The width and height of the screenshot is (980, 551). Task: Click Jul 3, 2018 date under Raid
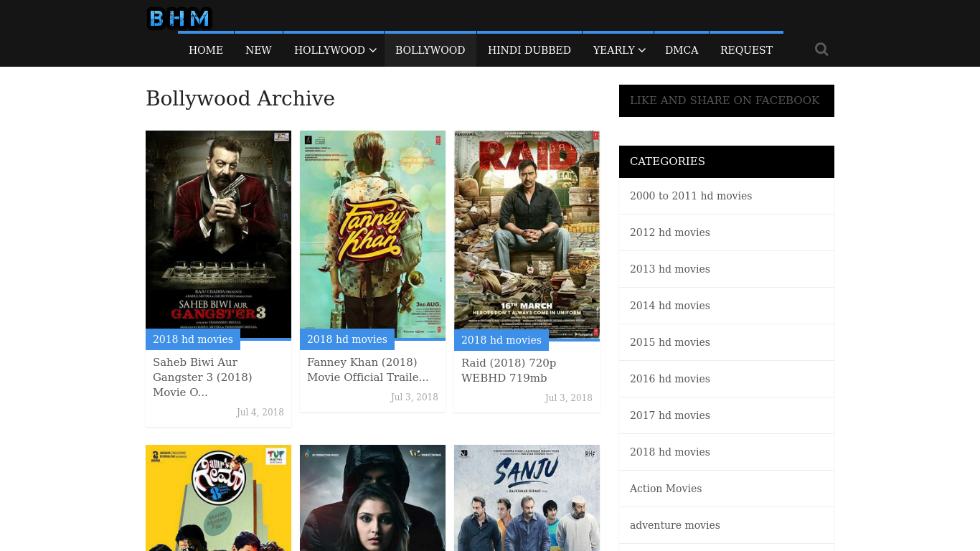[569, 398]
